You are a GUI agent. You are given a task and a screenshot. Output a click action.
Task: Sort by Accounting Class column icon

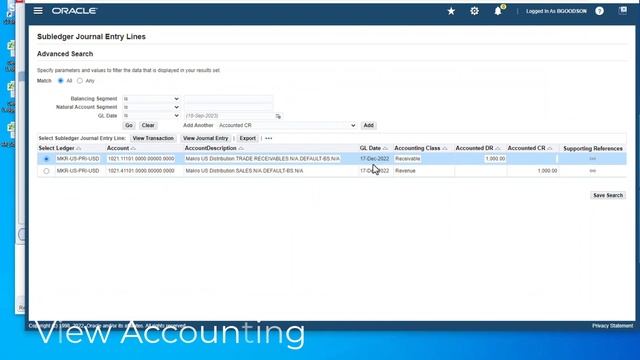pos(445,149)
